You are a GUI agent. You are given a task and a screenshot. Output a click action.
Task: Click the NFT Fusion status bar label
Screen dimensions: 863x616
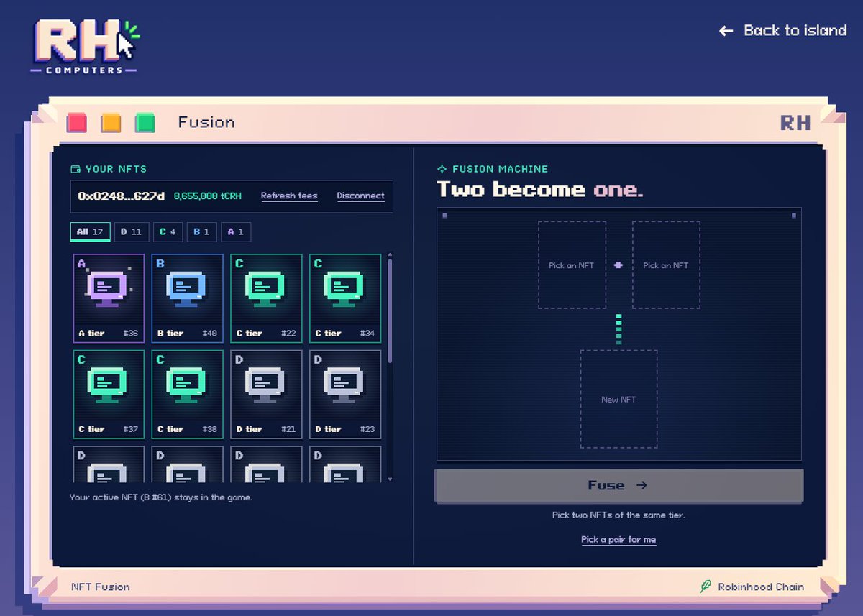pos(101,587)
